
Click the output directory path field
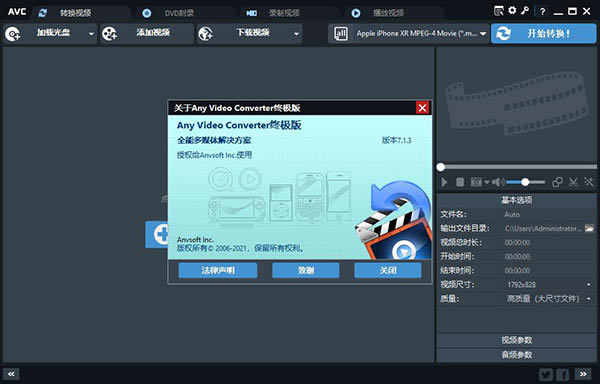click(543, 228)
